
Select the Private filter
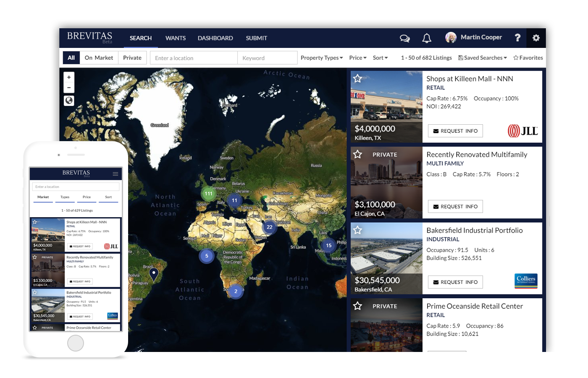click(x=132, y=58)
